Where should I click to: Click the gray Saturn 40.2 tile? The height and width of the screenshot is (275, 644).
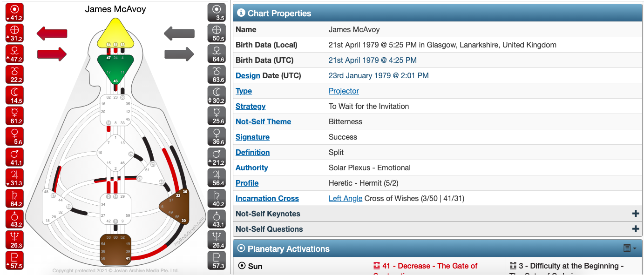[x=216, y=198]
